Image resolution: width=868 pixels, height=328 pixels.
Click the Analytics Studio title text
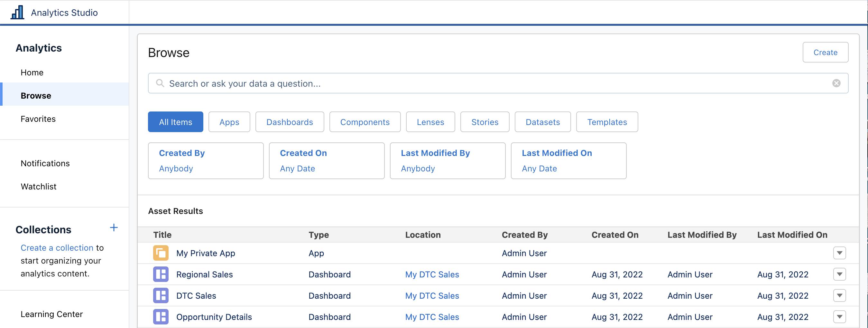[64, 13]
